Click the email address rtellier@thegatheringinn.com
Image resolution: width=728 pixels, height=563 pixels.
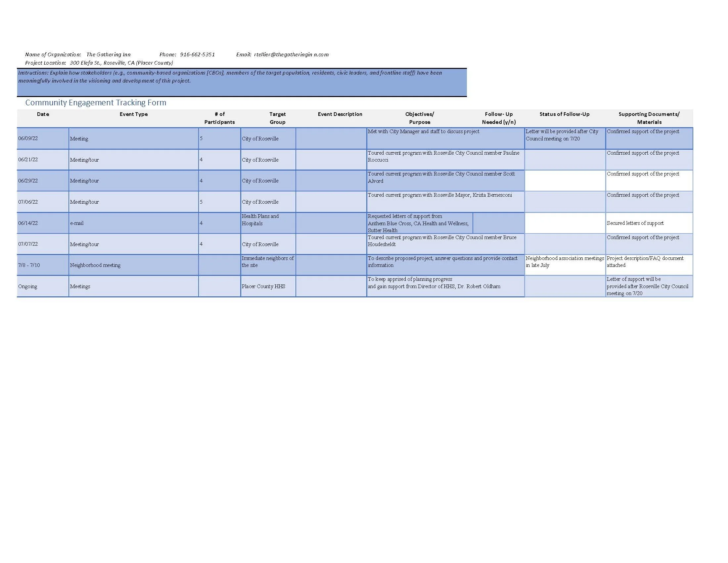point(291,54)
